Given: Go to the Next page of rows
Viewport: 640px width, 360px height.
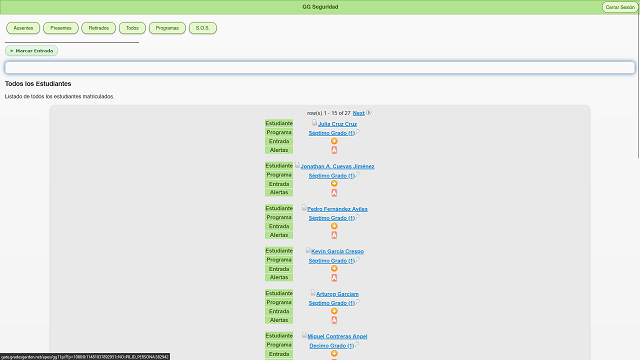Looking at the screenshot, I should coord(358,113).
